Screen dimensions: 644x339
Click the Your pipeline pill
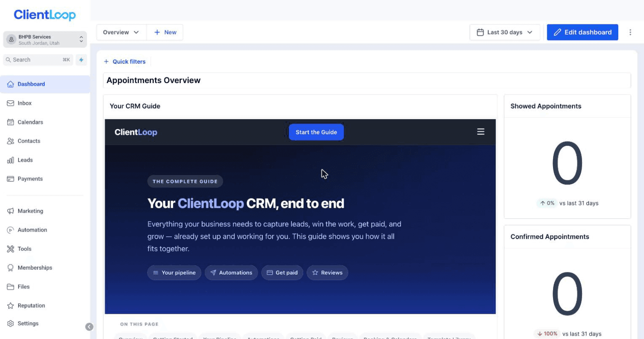[x=174, y=273]
